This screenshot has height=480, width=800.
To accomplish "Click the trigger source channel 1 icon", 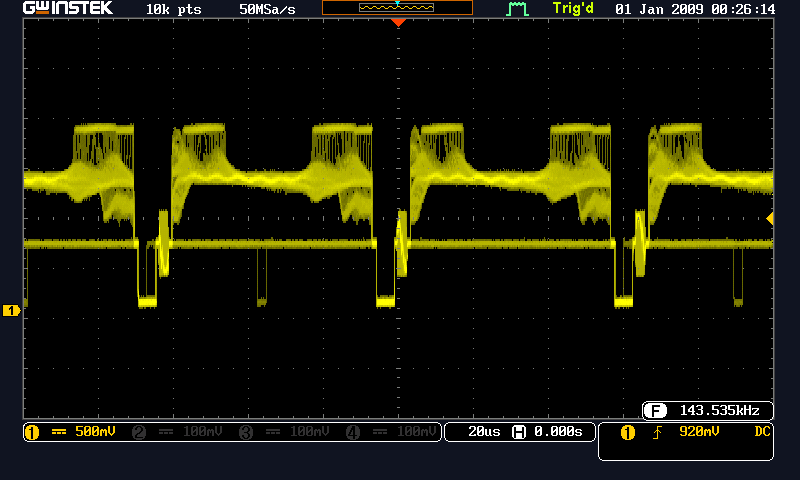I will click(628, 432).
